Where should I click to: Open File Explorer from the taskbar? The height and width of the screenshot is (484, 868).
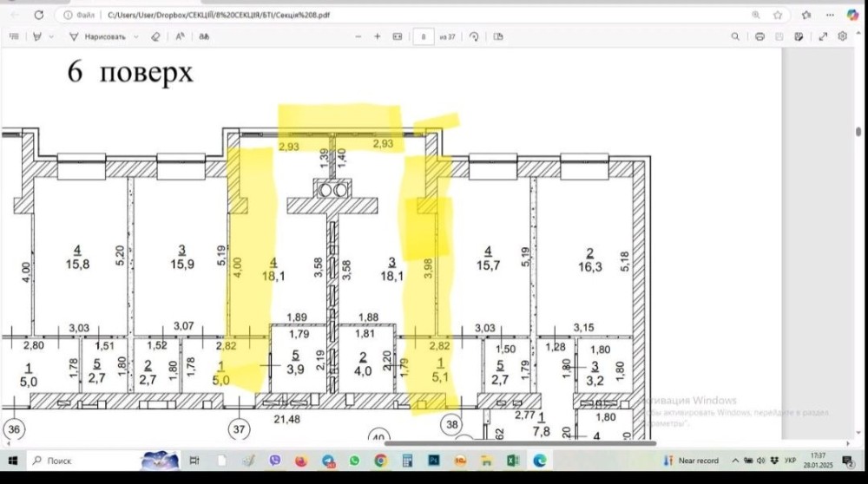coord(487,461)
